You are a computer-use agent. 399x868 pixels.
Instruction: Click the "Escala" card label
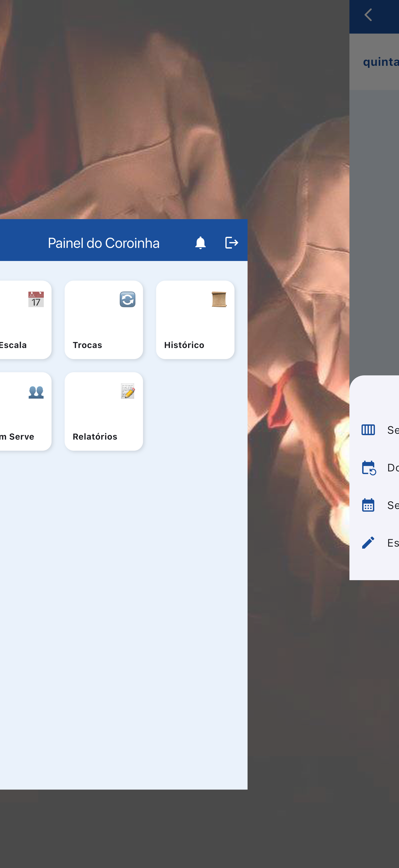point(14,345)
